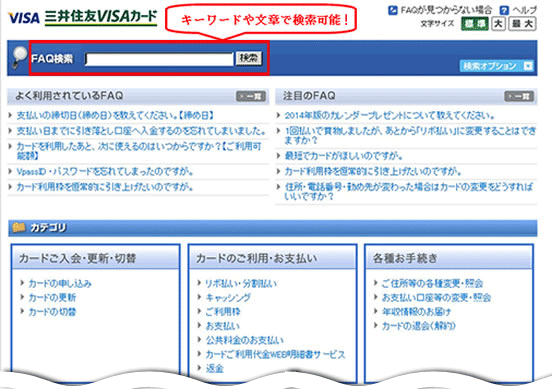This screenshot has width=552, height=389.
Task: Open the ヘルプ question mark icon
Action: click(x=504, y=10)
